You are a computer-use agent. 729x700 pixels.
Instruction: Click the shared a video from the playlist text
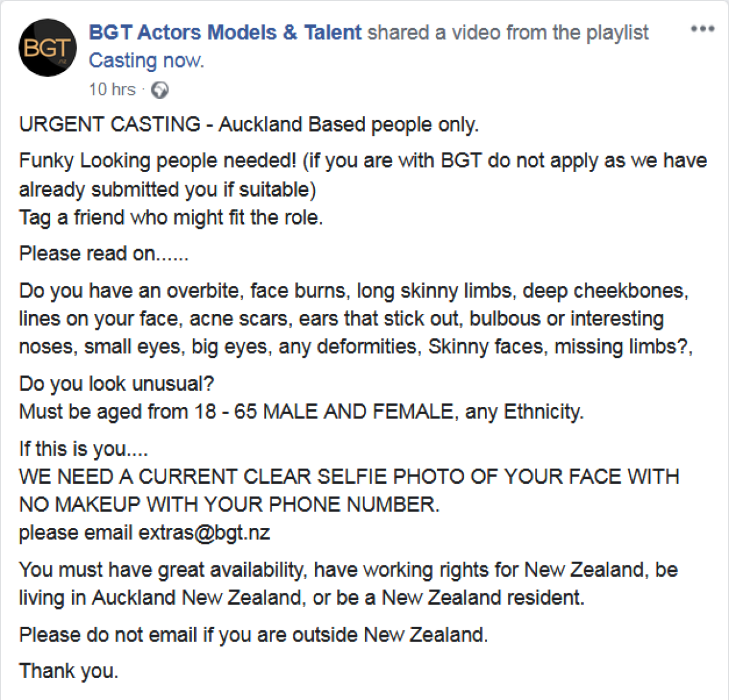pyautogui.click(x=508, y=32)
